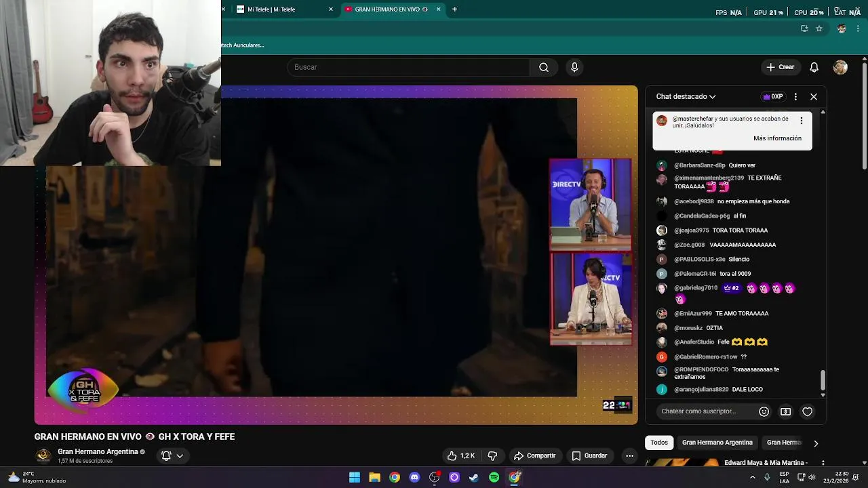Click username @PABLOSOLIS-x3e in chat

[x=700, y=260]
